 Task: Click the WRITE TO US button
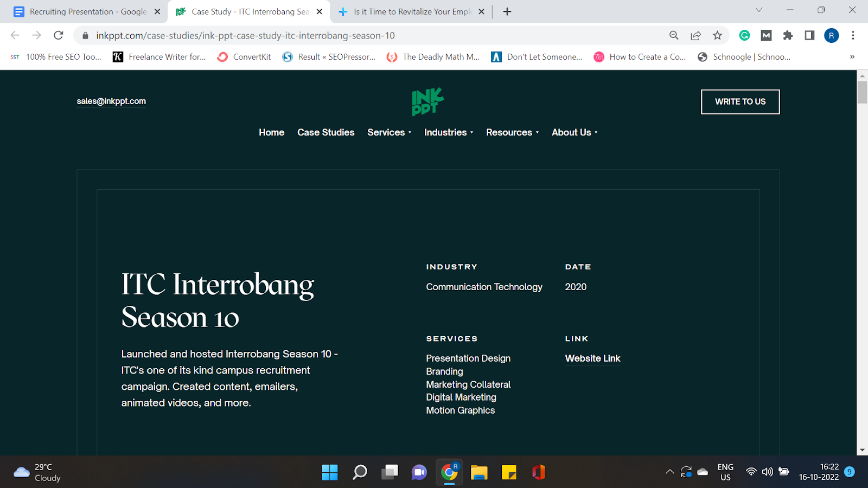pos(740,102)
